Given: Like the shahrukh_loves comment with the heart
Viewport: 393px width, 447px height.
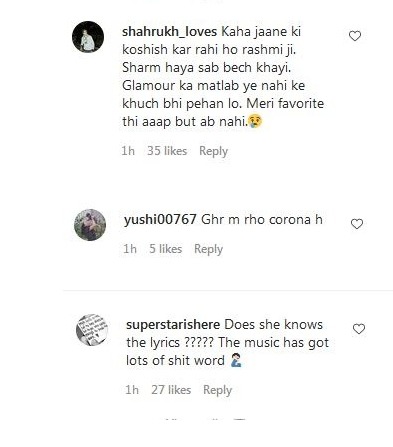Looking at the screenshot, I should click(355, 36).
